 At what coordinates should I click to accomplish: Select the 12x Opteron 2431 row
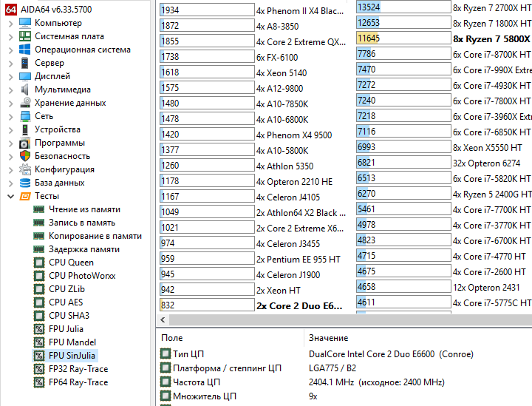(486, 288)
